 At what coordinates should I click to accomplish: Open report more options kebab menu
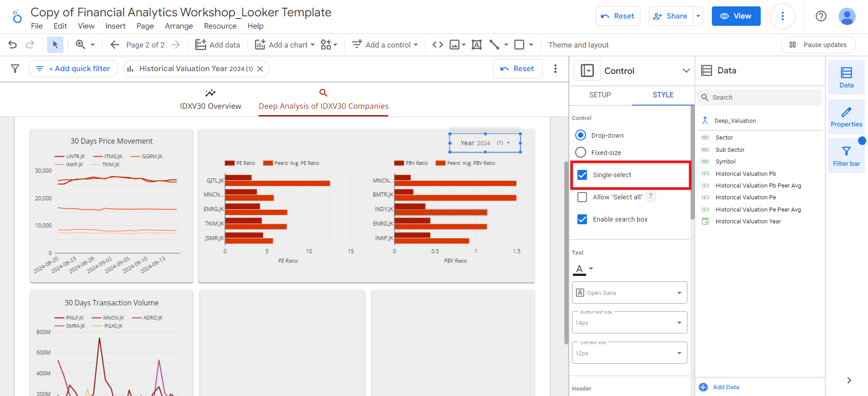(x=782, y=16)
